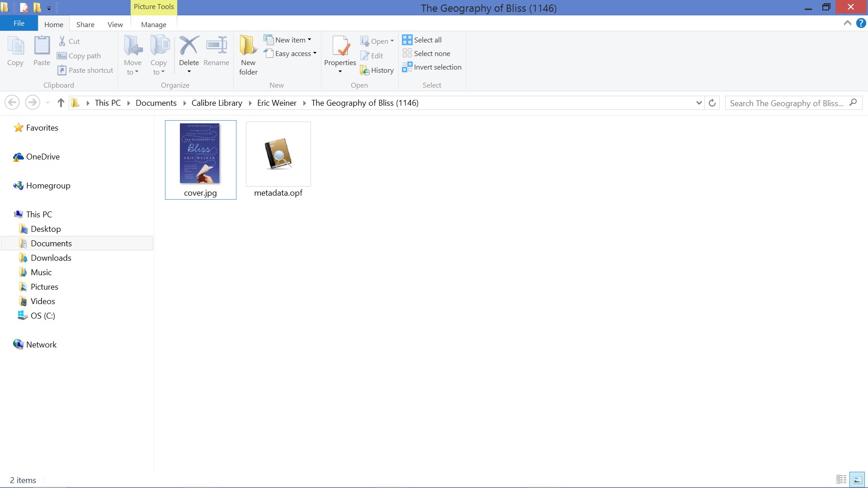The height and width of the screenshot is (488, 868).
Task: Open the File menu
Action: pos(19,23)
